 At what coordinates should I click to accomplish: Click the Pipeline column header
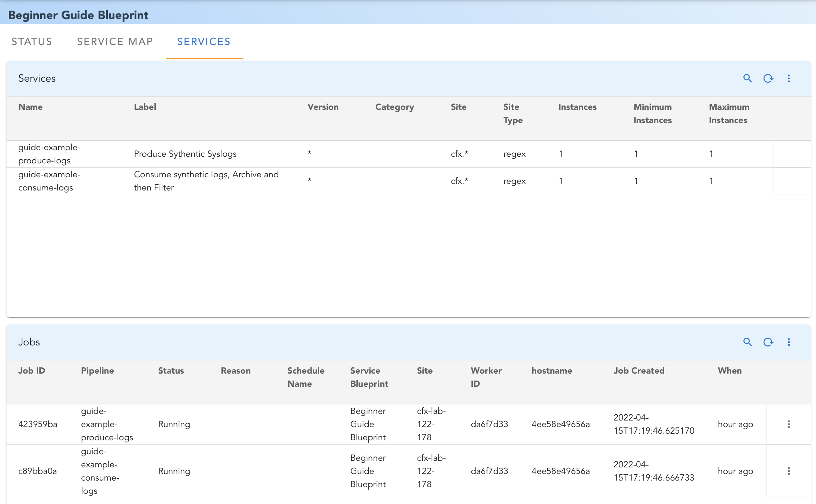tap(97, 371)
